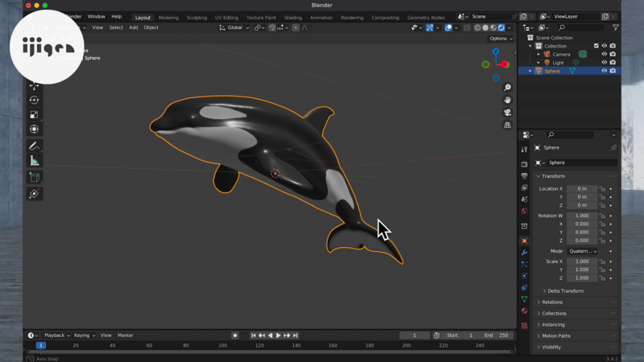Open the Material properties tab
The height and width of the screenshot is (362, 644).
pos(524,311)
